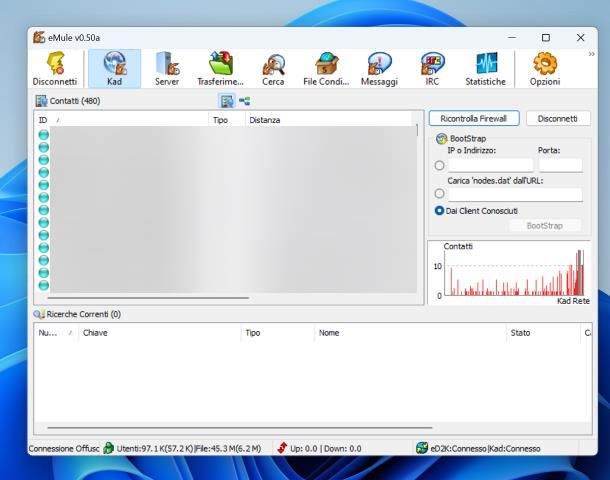
Task: Click the Kad Rete contacts graph
Action: click(x=509, y=272)
